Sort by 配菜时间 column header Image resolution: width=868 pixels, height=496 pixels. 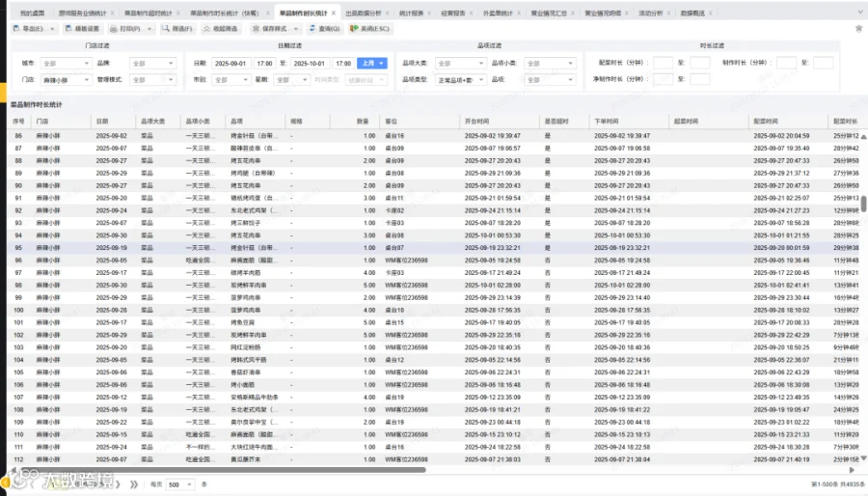tap(789, 121)
